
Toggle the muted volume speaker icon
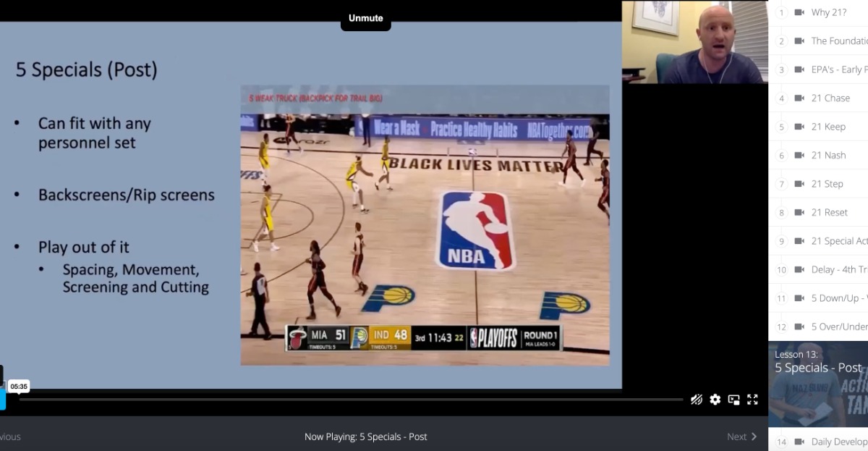pyautogui.click(x=696, y=400)
